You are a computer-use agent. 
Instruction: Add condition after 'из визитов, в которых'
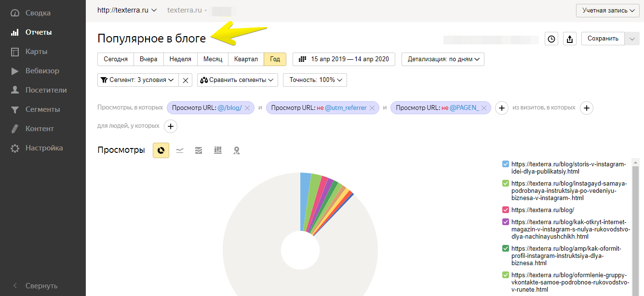[x=587, y=108]
